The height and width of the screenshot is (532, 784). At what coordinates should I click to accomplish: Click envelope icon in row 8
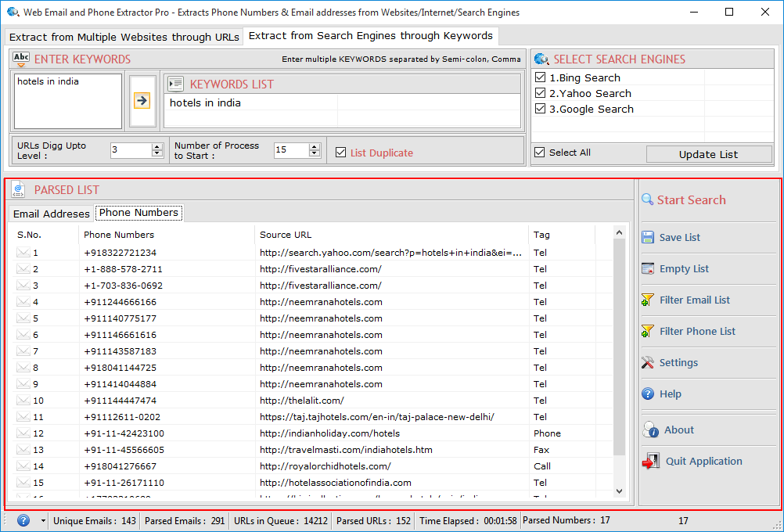pyautogui.click(x=23, y=368)
